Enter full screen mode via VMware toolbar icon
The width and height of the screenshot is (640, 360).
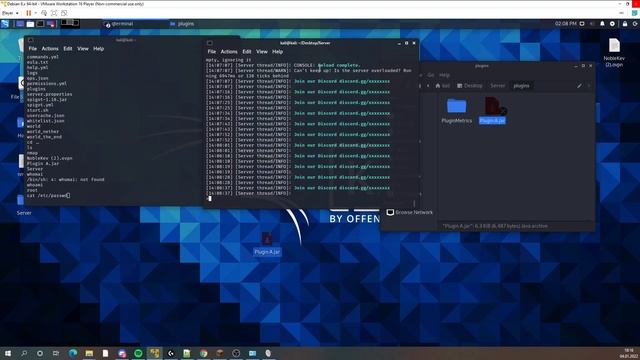[54, 13]
